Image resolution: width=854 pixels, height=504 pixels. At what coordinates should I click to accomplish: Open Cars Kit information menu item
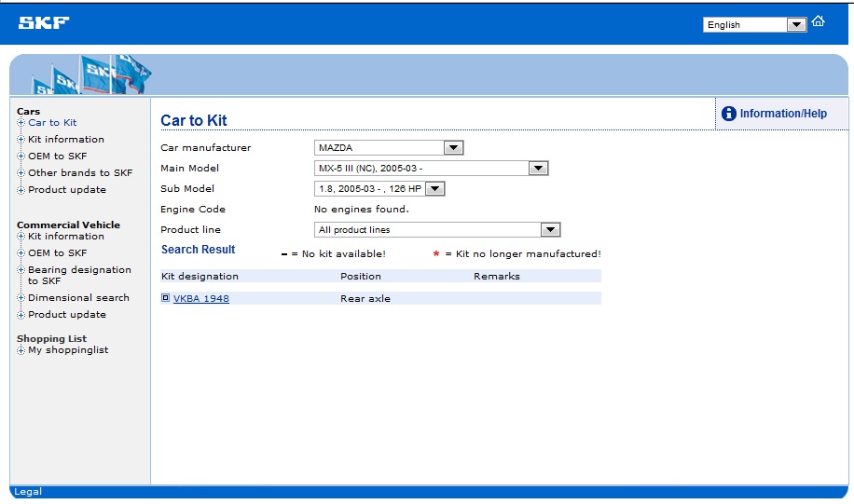click(x=66, y=140)
